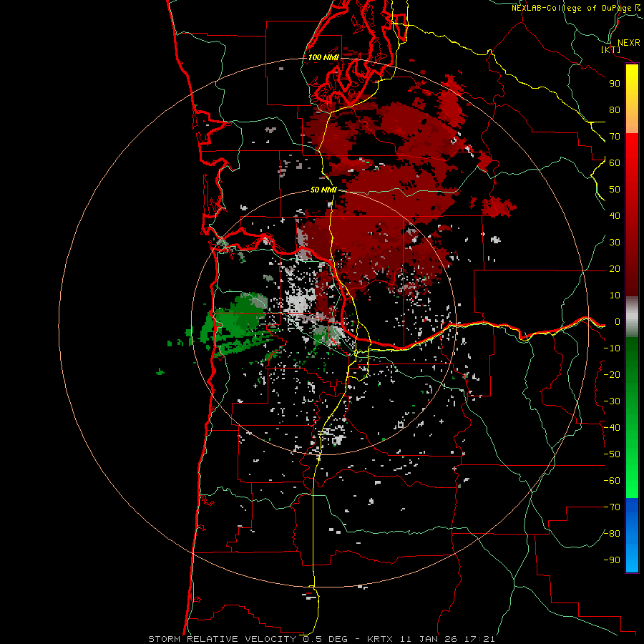Click the dark red color bar segment near 20
The image size is (644, 644).
[x=632, y=269]
